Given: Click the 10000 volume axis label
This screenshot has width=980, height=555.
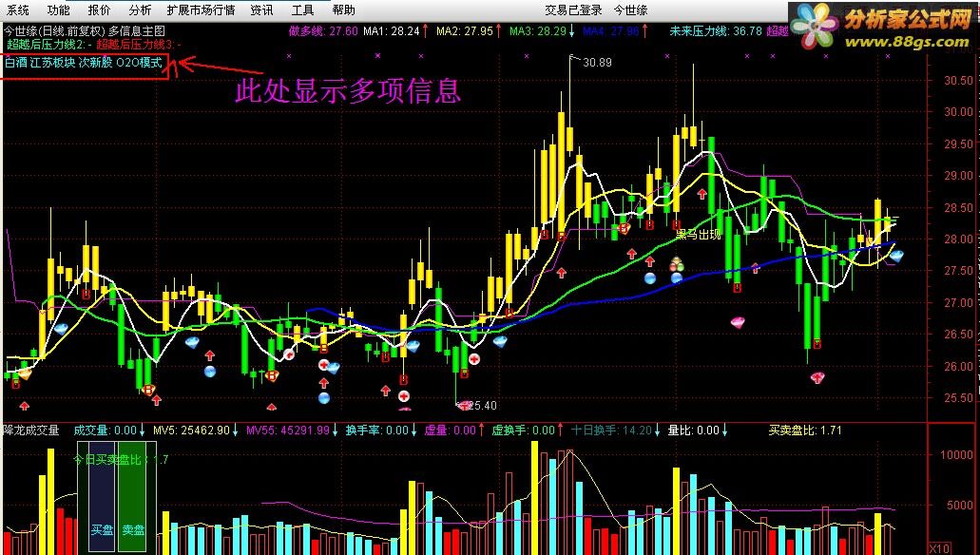Looking at the screenshot, I should pyautogui.click(x=957, y=454).
